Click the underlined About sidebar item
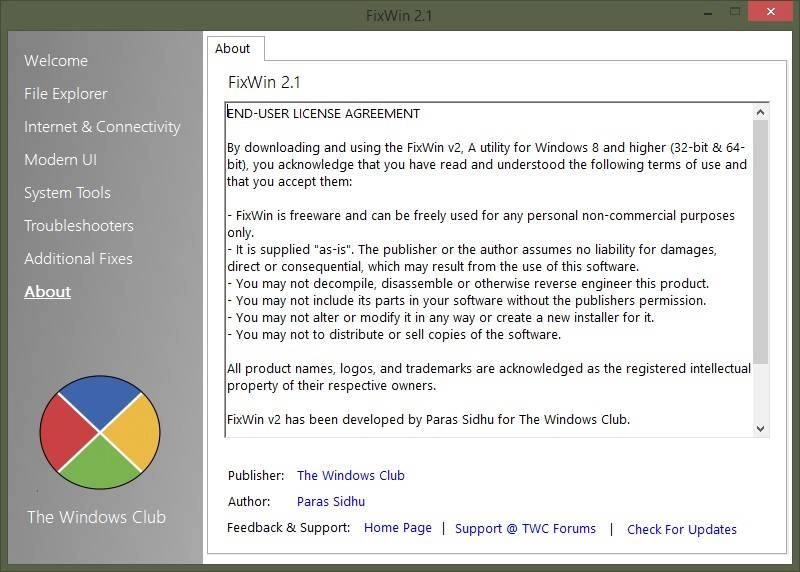The image size is (800, 572). [x=47, y=291]
